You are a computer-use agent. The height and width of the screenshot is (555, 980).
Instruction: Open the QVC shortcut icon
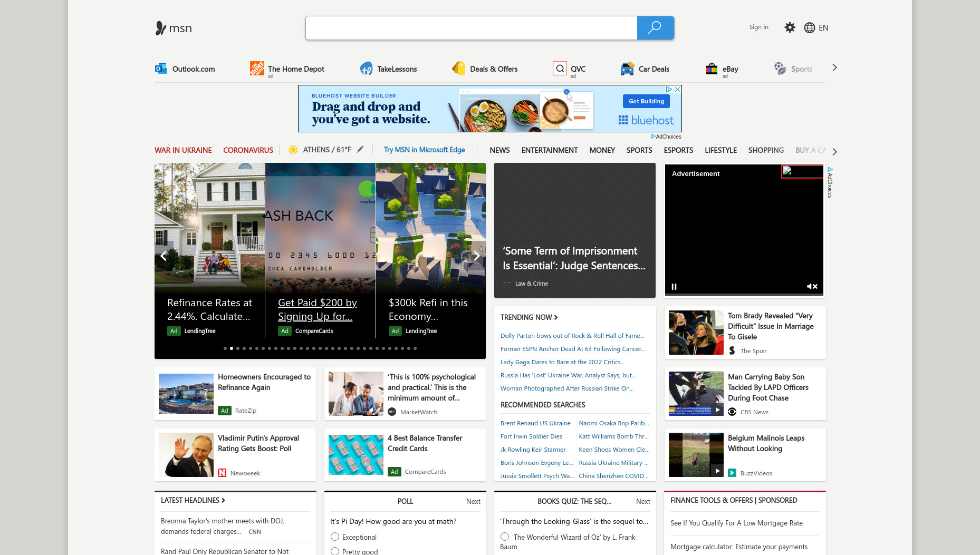click(560, 69)
